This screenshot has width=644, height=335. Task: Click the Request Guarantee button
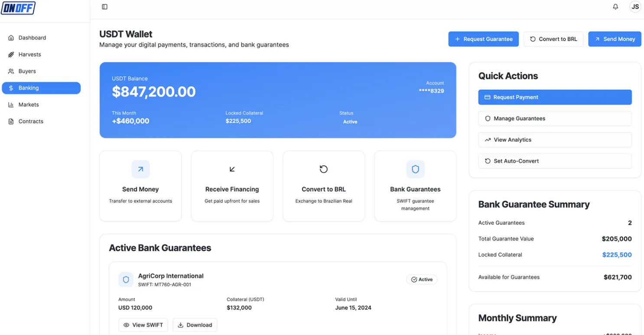483,39
